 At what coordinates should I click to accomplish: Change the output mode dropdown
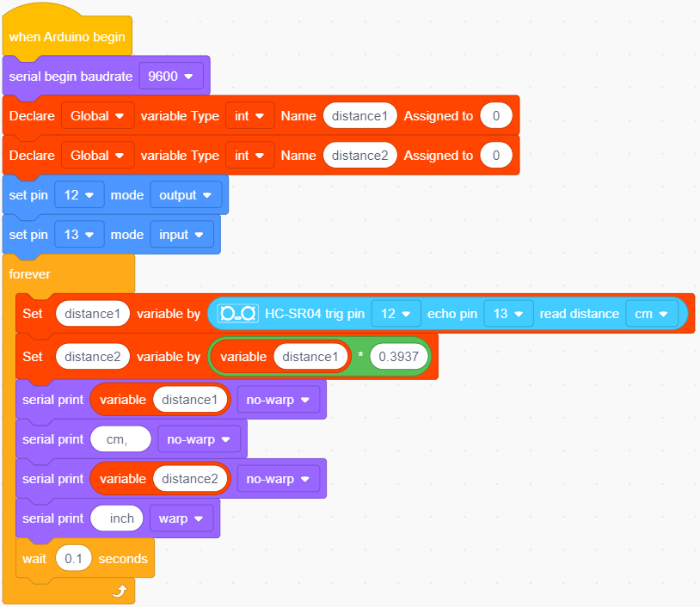tap(186, 195)
